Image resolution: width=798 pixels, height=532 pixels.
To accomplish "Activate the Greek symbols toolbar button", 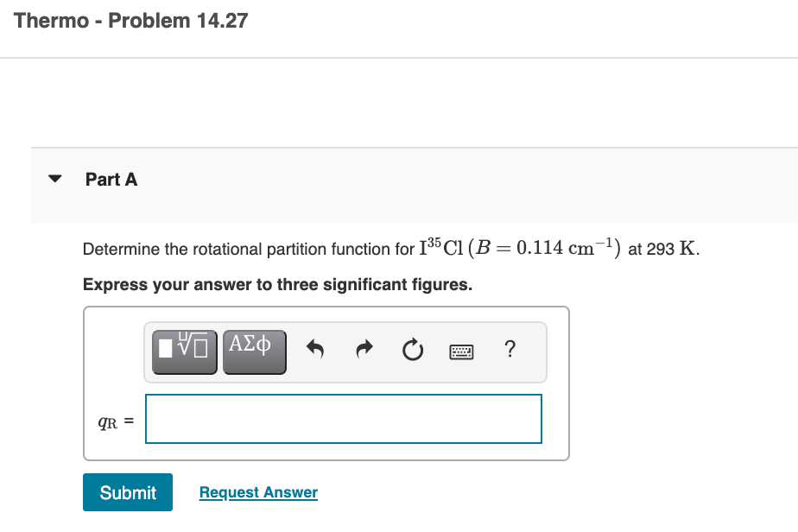I will point(254,351).
